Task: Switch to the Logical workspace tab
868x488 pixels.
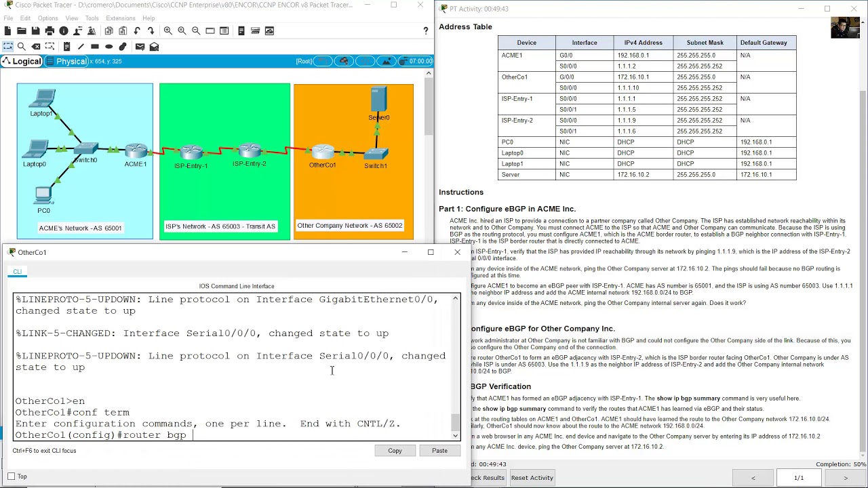Action: (x=22, y=61)
